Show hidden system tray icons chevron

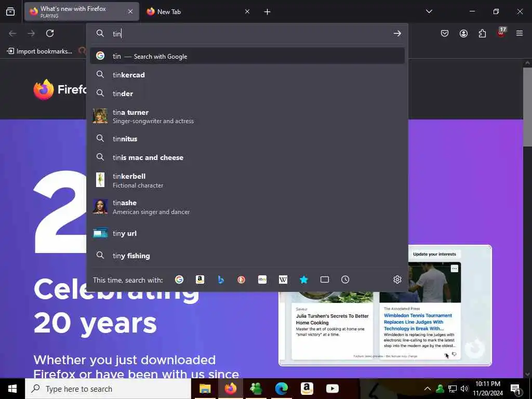[428, 389]
